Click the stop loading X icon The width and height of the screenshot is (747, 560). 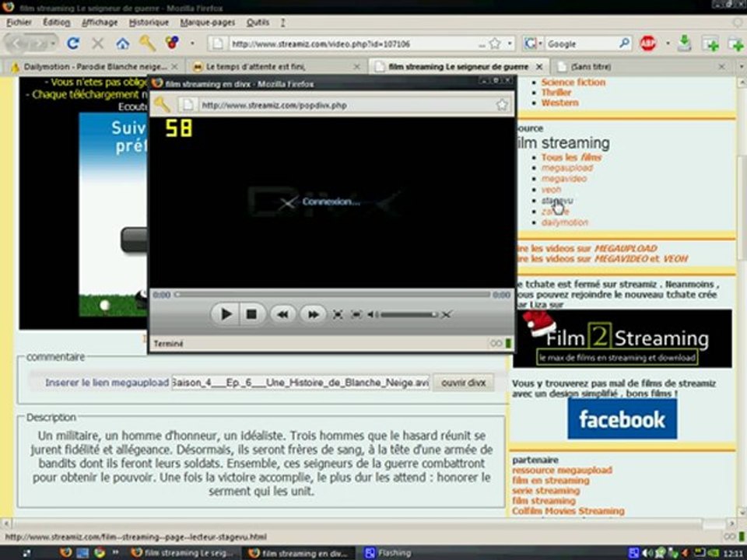98,44
